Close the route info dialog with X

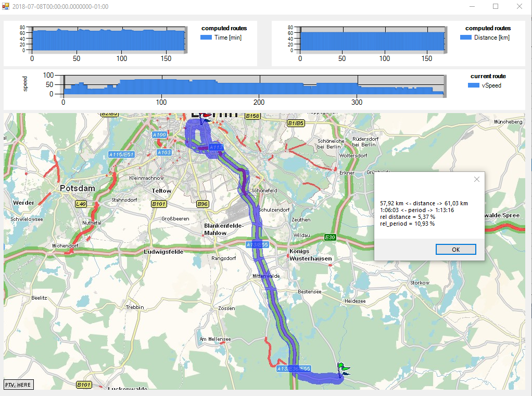pos(476,179)
